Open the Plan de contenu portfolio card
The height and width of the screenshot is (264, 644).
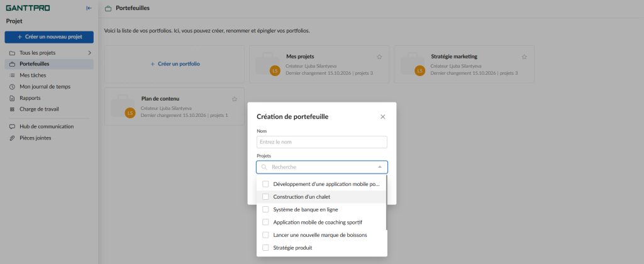pyautogui.click(x=175, y=106)
